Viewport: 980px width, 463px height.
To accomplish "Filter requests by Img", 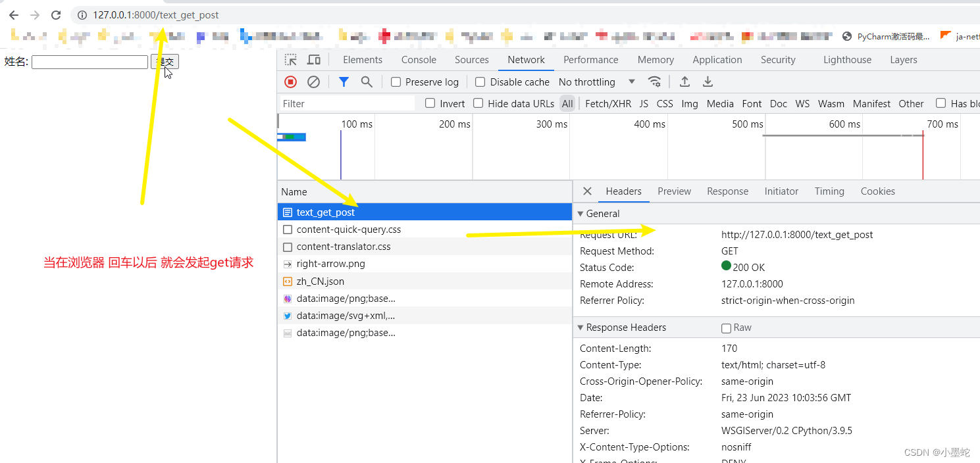I will (x=690, y=103).
